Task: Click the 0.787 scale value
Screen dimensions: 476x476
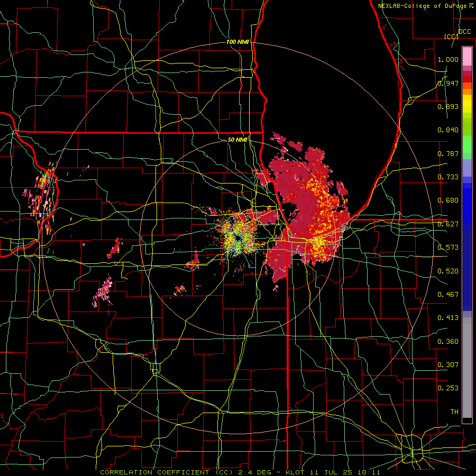Action: (x=448, y=153)
